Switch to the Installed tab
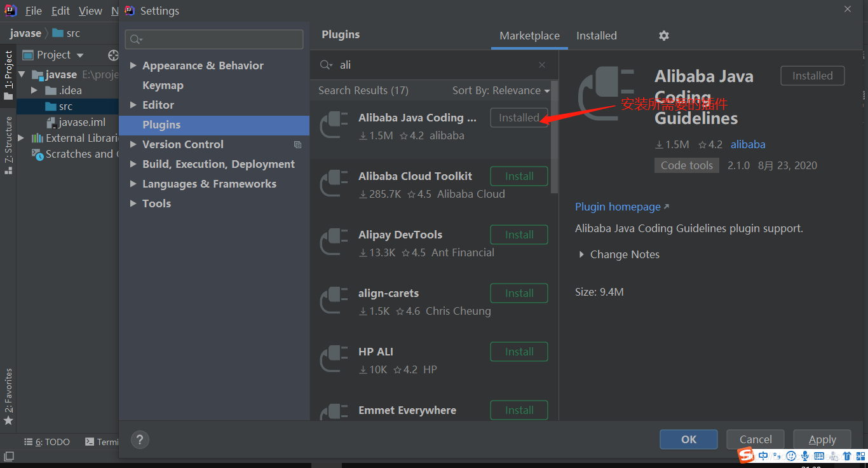Image resolution: width=868 pixels, height=468 pixels. (x=597, y=36)
